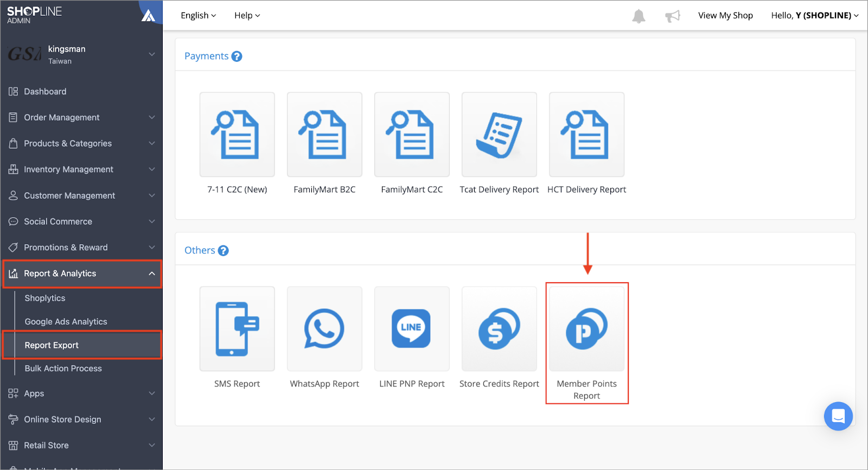Open the Store Credits Report coin icon
The image size is (868, 470).
coord(499,329)
